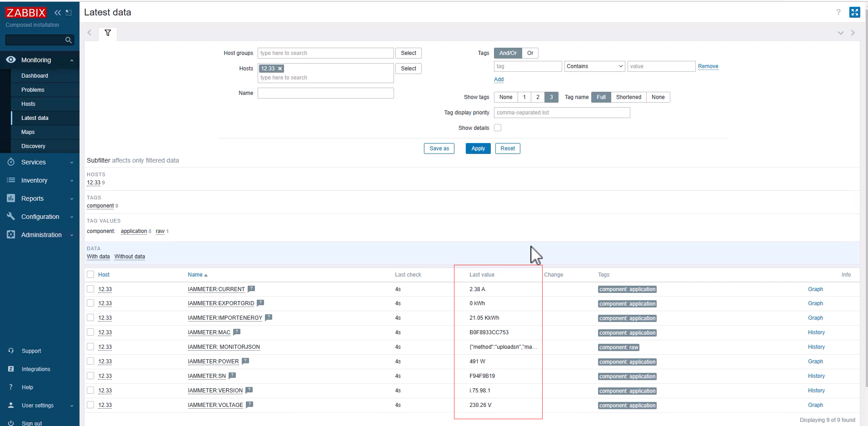Viewport: 868px width, 426px height.
Task: Open the Graph link for IAMMETER:EXPORTGRID
Action: [815, 303]
